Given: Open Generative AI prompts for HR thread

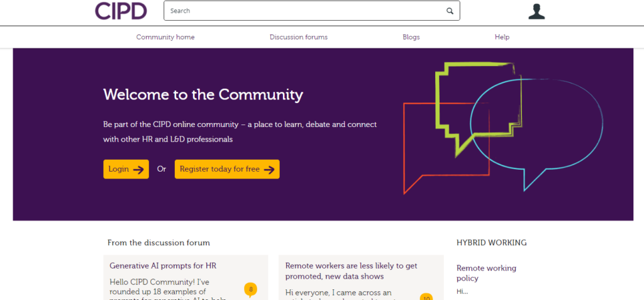Looking at the screenshot, I should 163,266.
